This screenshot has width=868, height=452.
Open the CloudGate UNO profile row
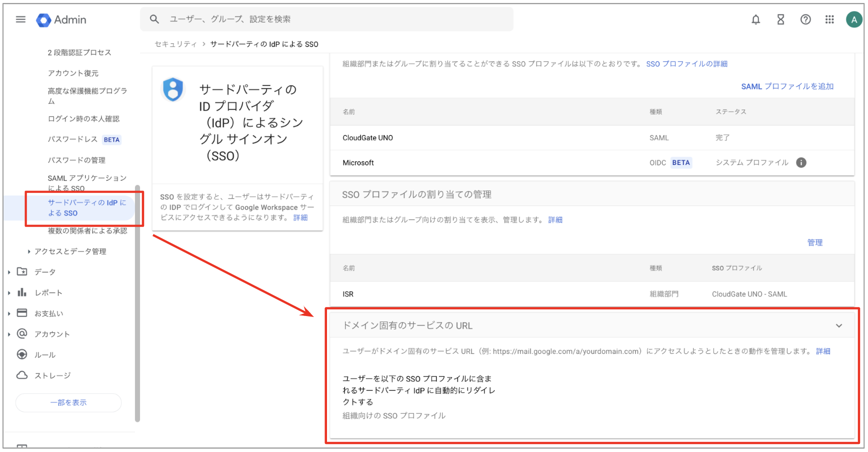coord(592,138)
